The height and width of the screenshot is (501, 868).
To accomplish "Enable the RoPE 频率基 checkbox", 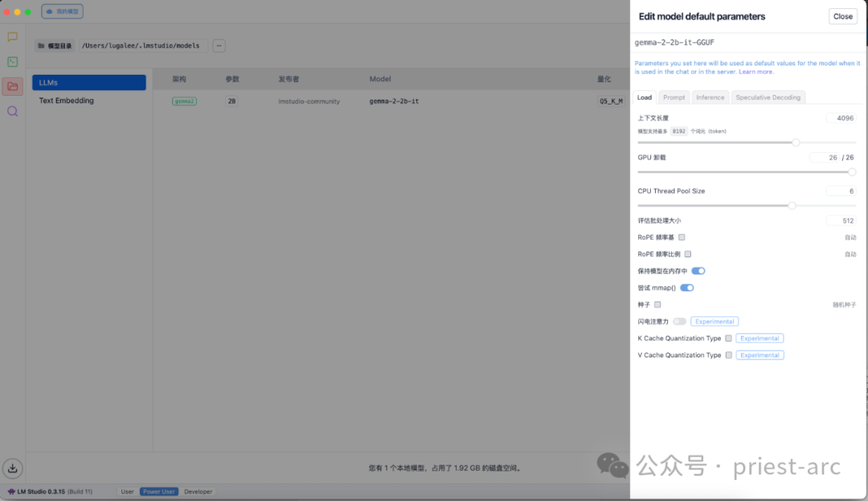I will pyautogui.click(x=682, y=237).
